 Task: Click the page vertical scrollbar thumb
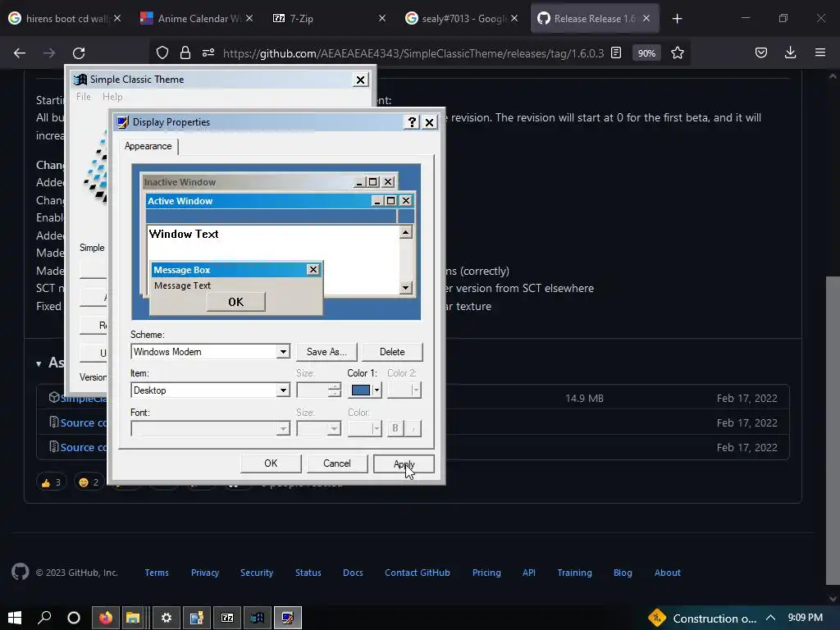click(x=833, y=430)
